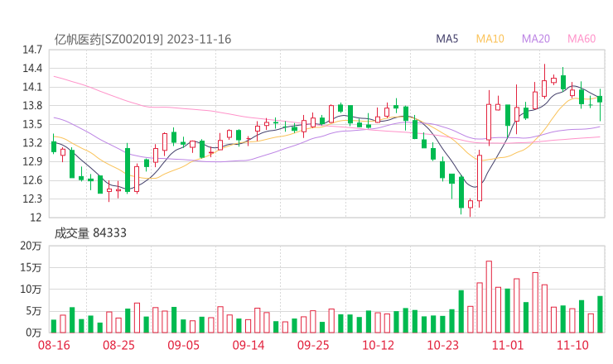Screen dimensions: 613x364
Task: Click the chart title 亿帆医药[SZ002019] 2023-11-16
Action: [x=142, y=39]
